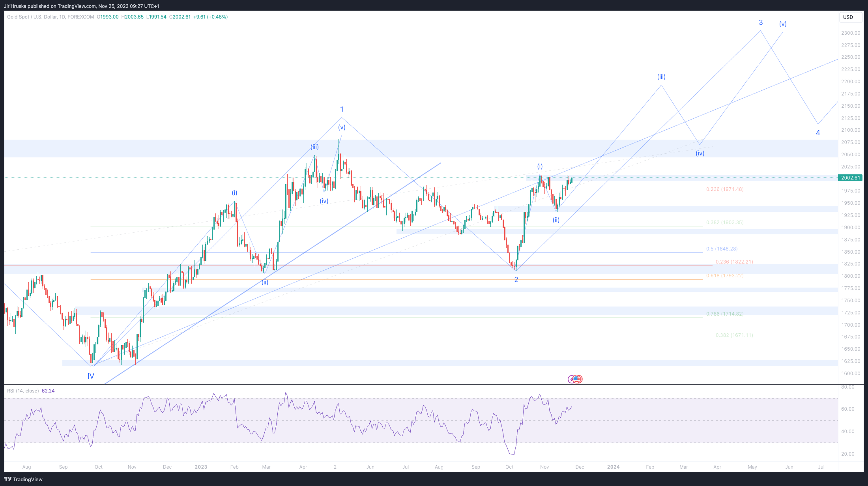868x486 pixels.
Task: Click the US flag economic event icon
Action: 578,379
